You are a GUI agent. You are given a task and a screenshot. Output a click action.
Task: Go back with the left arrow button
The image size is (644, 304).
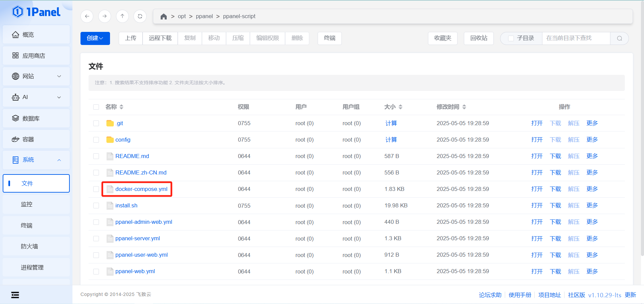pos(87,16)
